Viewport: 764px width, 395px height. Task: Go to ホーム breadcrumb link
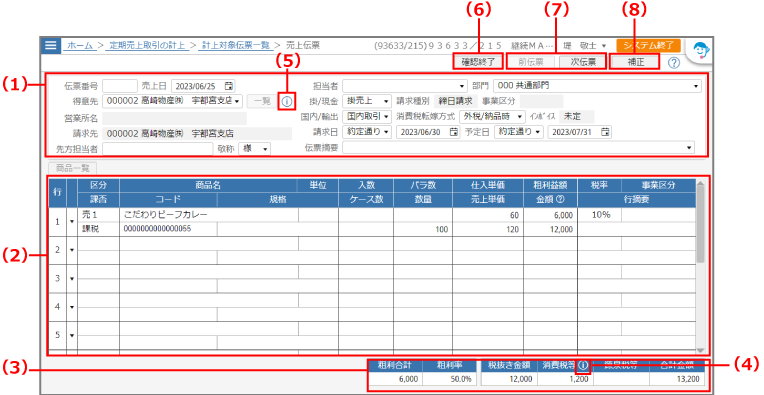(80, 45)
